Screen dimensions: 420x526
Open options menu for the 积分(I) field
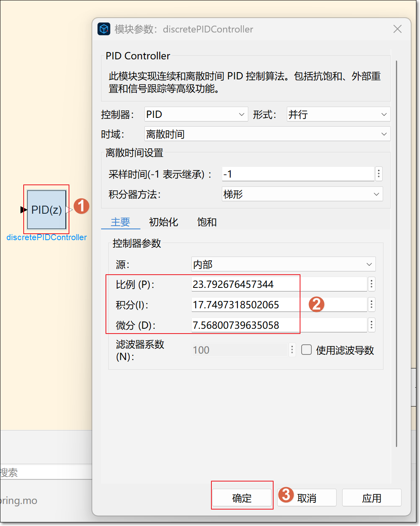pos(371,305)
